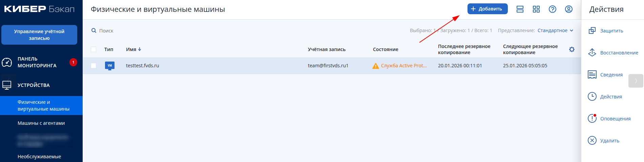
Task: Open Машины с агентами in the sidebar
Action: coord(41,123)
